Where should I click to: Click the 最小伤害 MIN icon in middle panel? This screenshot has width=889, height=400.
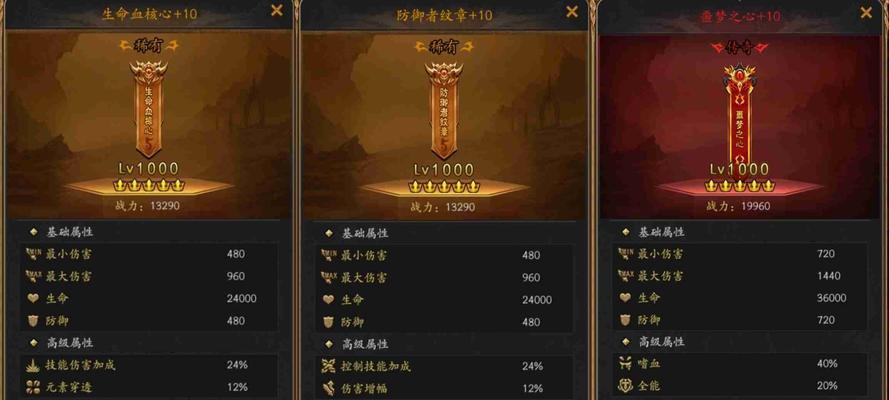(x=329, y=256)
